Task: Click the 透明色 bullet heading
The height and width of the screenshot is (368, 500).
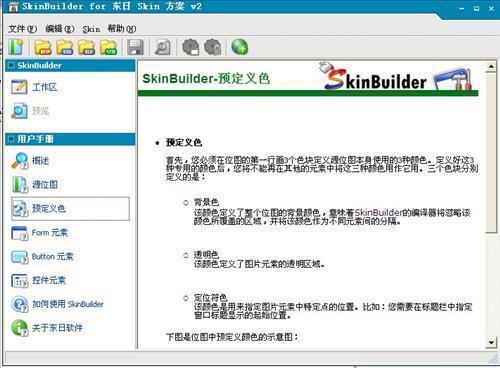Action: [206, 255]
